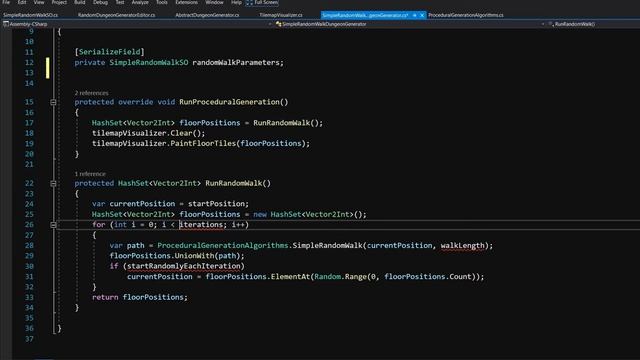This screenshot has height=360, width=640.
Task: Click startPosition on line 24
Action: coord(216,204)
